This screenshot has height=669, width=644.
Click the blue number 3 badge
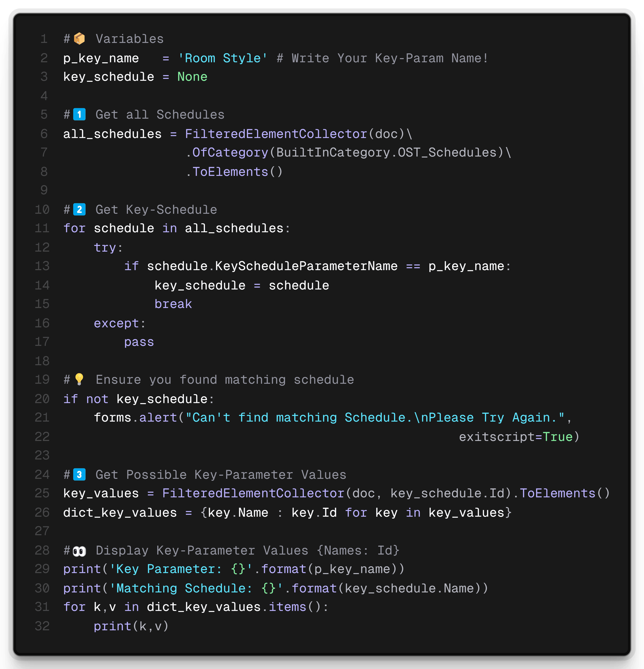tap(79, 475)
